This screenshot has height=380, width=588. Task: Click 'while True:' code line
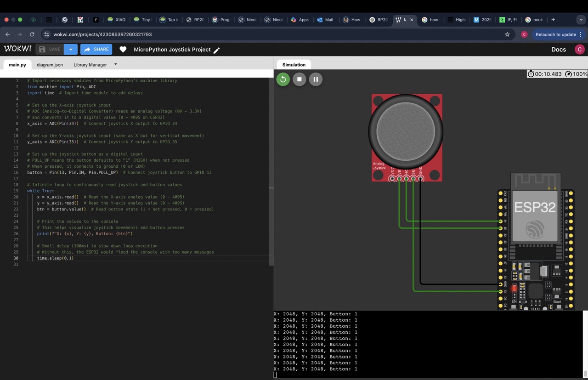[x=40, y=191]
